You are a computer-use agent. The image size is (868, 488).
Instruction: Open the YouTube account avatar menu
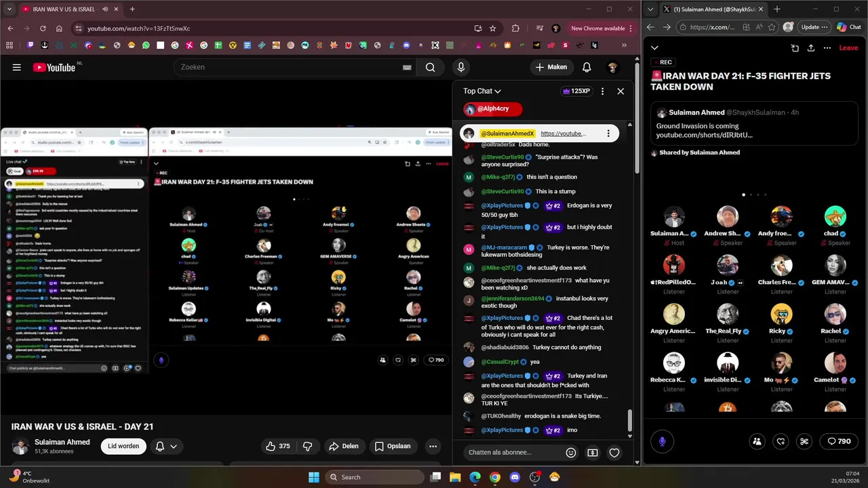(x=612, y=67)
